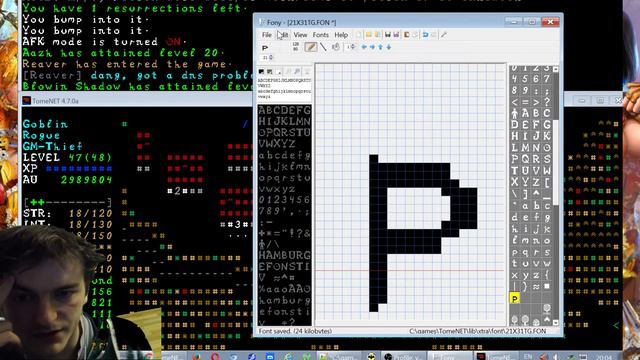Select the uppercase A glyph in character table
The image size is (640, 360).
(525, 113)
